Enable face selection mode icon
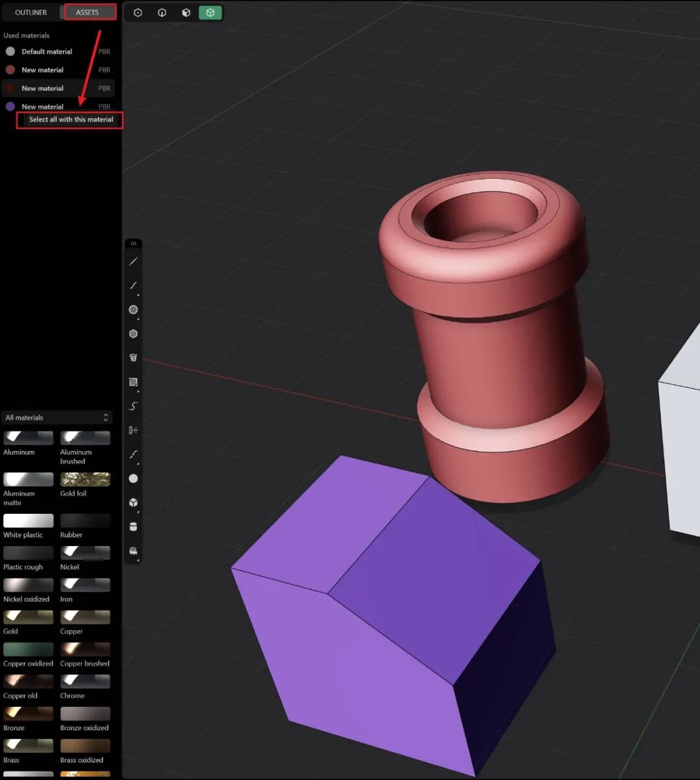This screenshot has width=700, height=780. pos(186,12)
